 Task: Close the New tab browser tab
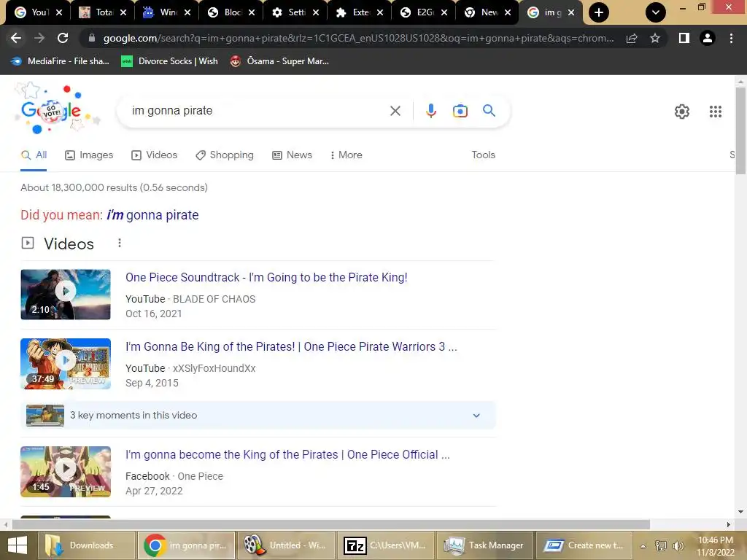click(x=508, y=12)
